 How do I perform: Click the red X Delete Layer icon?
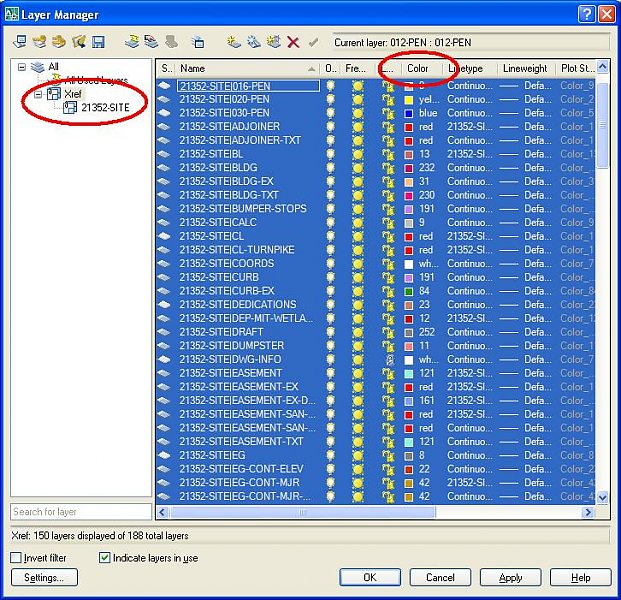pyautogui.click(x=293, y=42)
